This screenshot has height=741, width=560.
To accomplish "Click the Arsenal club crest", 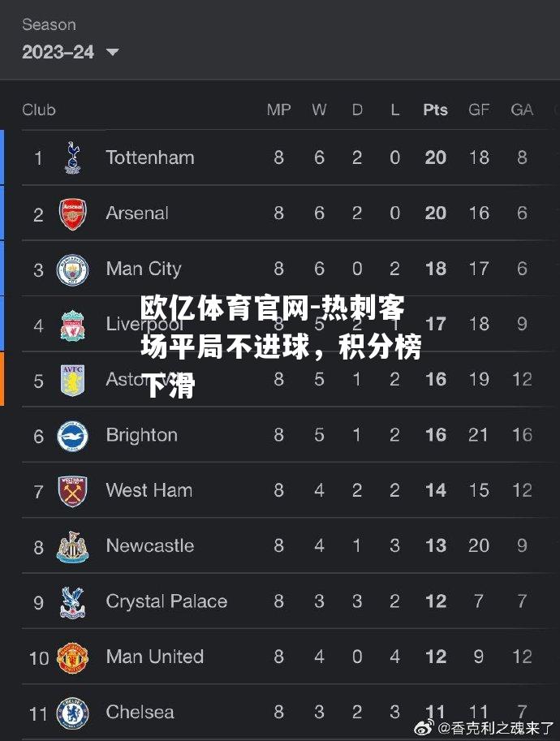I will point(72,213).
